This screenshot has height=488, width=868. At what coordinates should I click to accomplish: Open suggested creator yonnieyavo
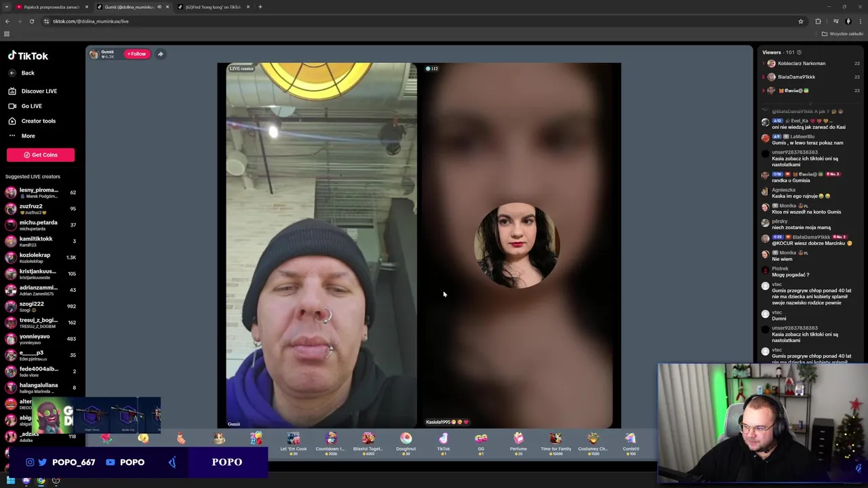pos(41,339)
